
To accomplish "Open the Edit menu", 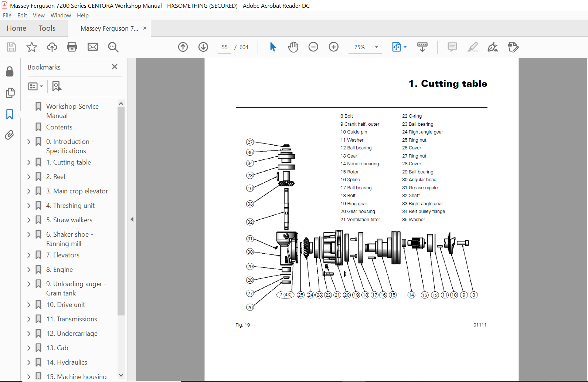I will [22, 16].
